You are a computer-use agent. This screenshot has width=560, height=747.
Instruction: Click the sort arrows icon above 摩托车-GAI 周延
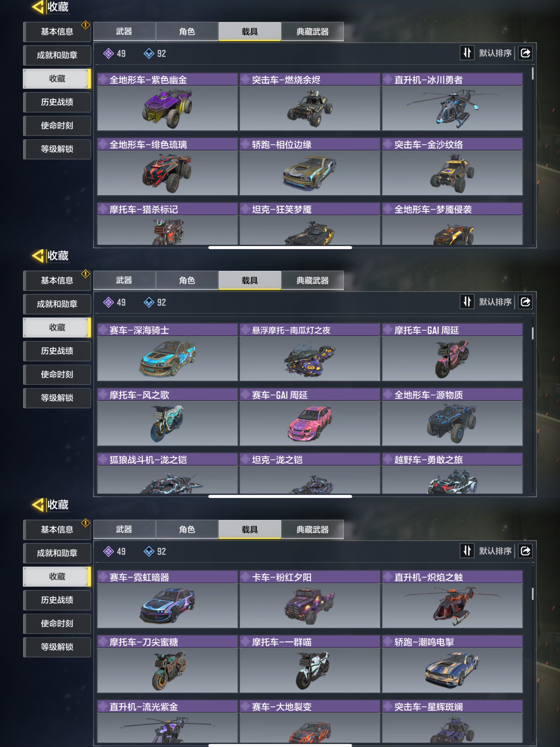(467, 302)
